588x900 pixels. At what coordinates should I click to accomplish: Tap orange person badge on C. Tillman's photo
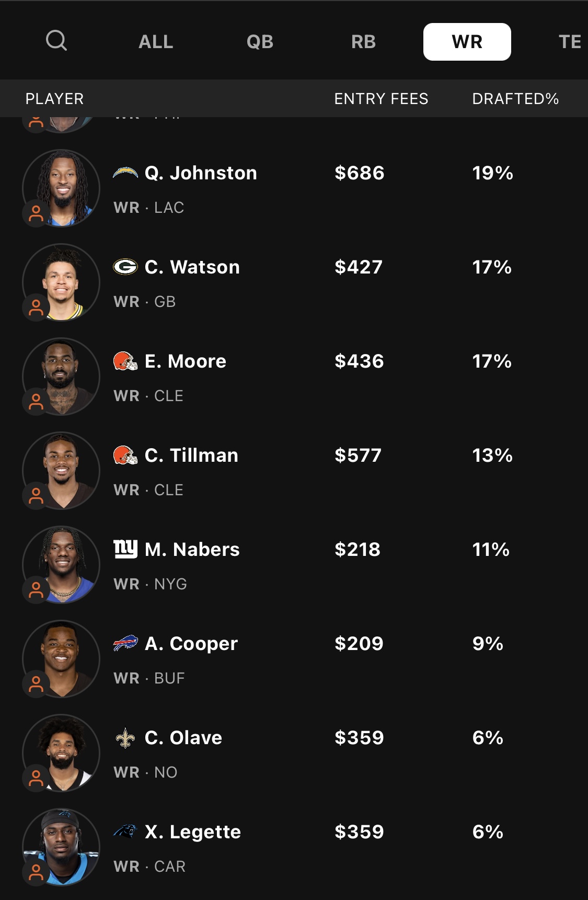[x=36, y=496]
